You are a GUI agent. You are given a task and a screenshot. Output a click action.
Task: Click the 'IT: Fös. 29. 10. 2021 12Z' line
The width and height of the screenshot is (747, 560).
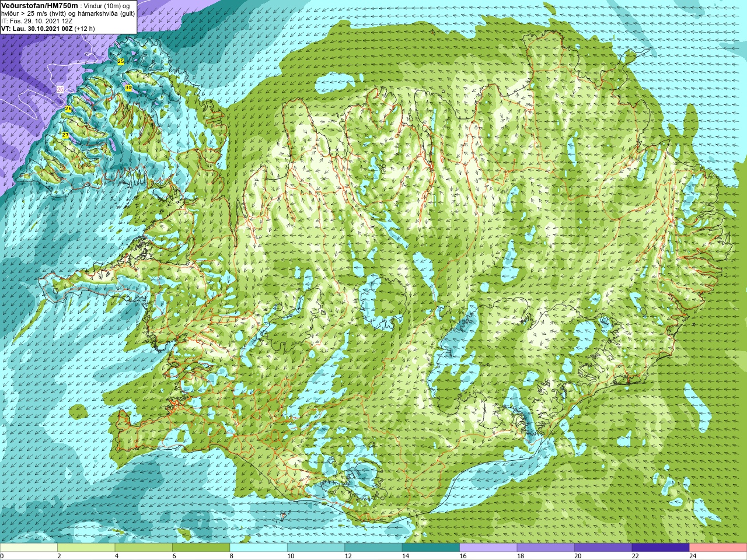(x=37, y=21)
